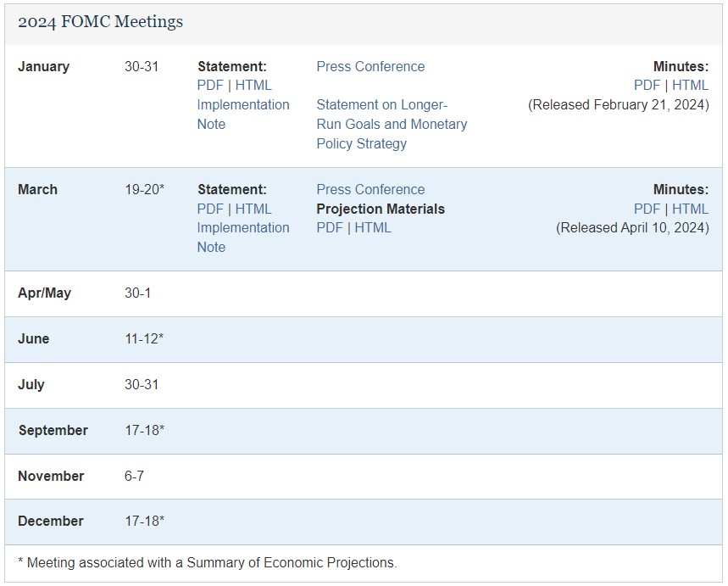The height and width of the screenshot is (586, 728).
Task: Open March Projection Materials HTML link
Action: (373, 228)
